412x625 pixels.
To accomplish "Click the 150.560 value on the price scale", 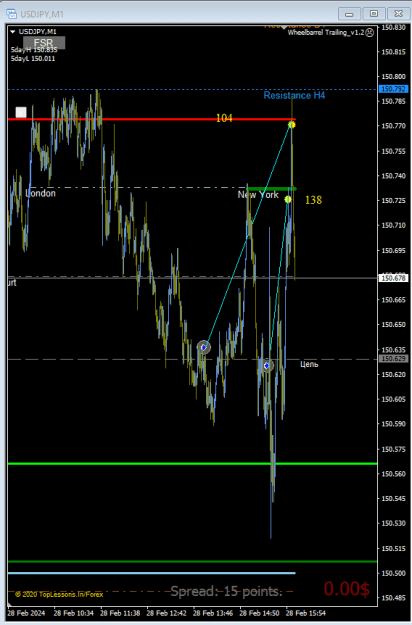I will coord(393,474).
